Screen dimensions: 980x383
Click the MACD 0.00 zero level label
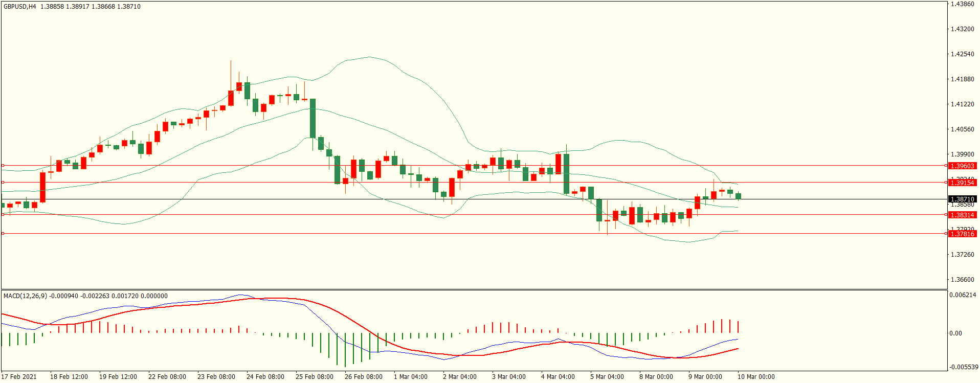pyautogui.click(x=955, y=333)
